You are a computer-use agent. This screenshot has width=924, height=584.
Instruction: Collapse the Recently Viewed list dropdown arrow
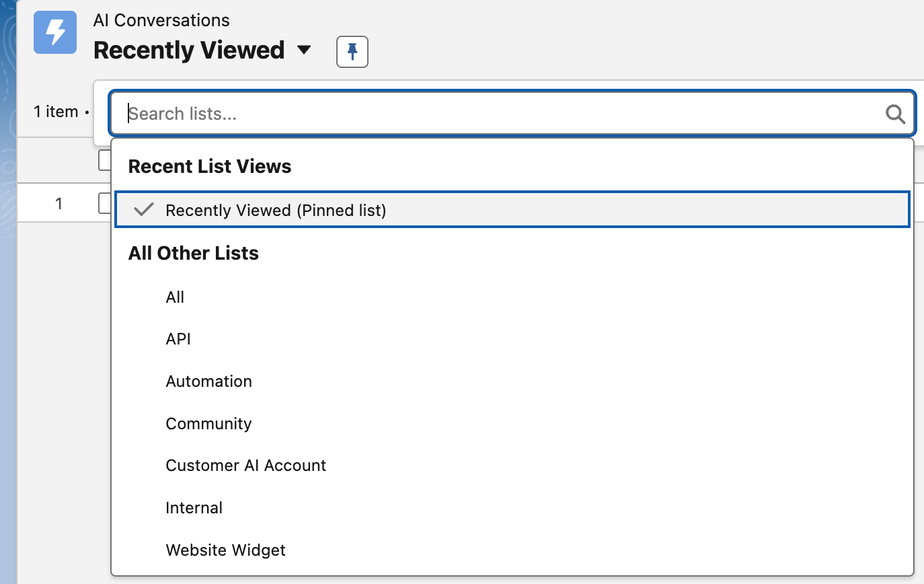pyautogui.click(x=304, y=50)
